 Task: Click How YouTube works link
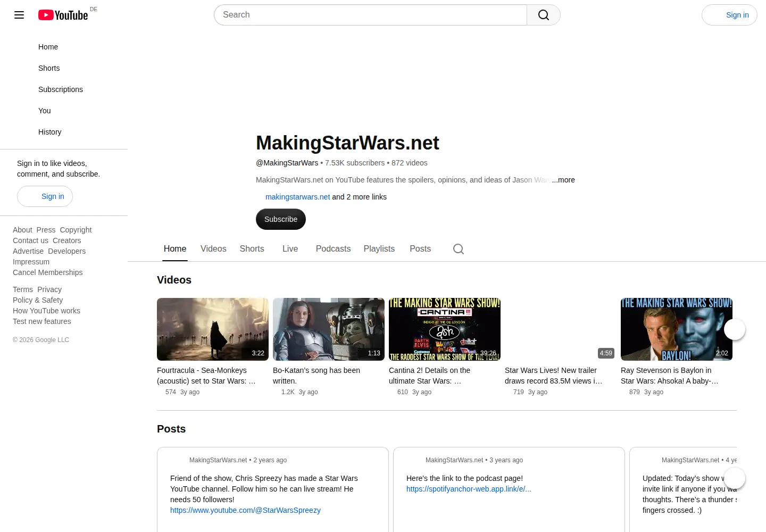[46, 311]
